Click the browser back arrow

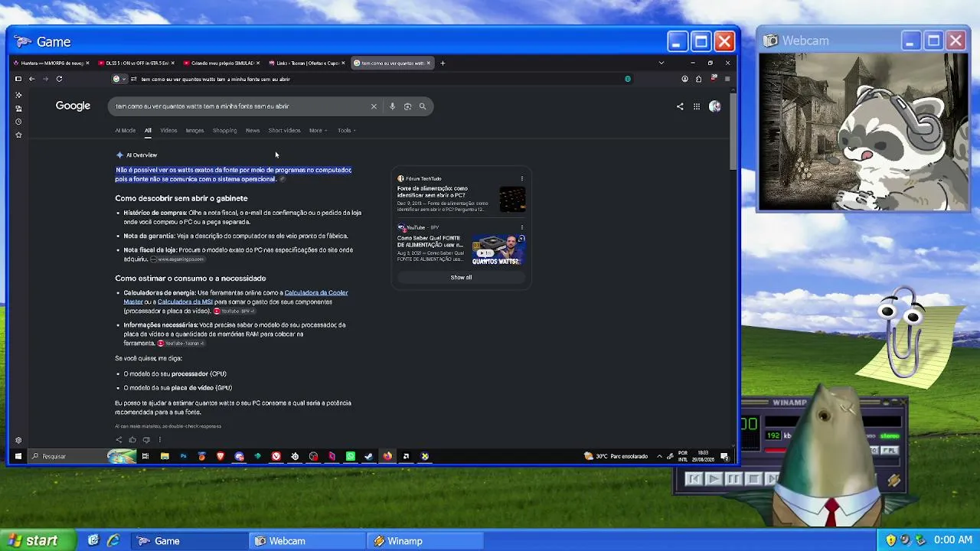(x=31, y=79)
